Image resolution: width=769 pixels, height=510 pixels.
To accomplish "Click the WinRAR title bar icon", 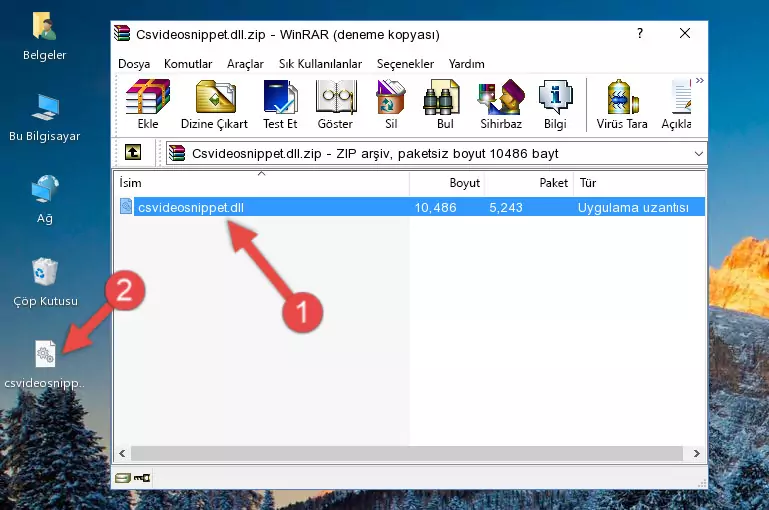I will (x=122, y=34).
